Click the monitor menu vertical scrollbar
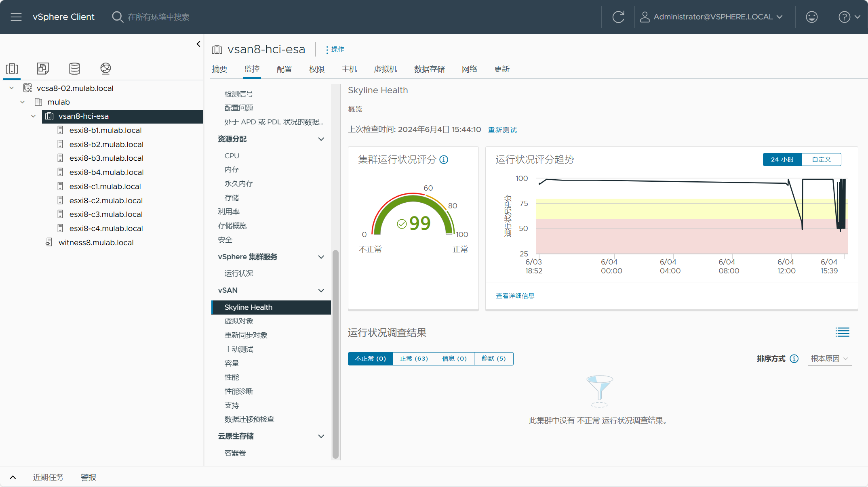 click(x=335, y=354)
